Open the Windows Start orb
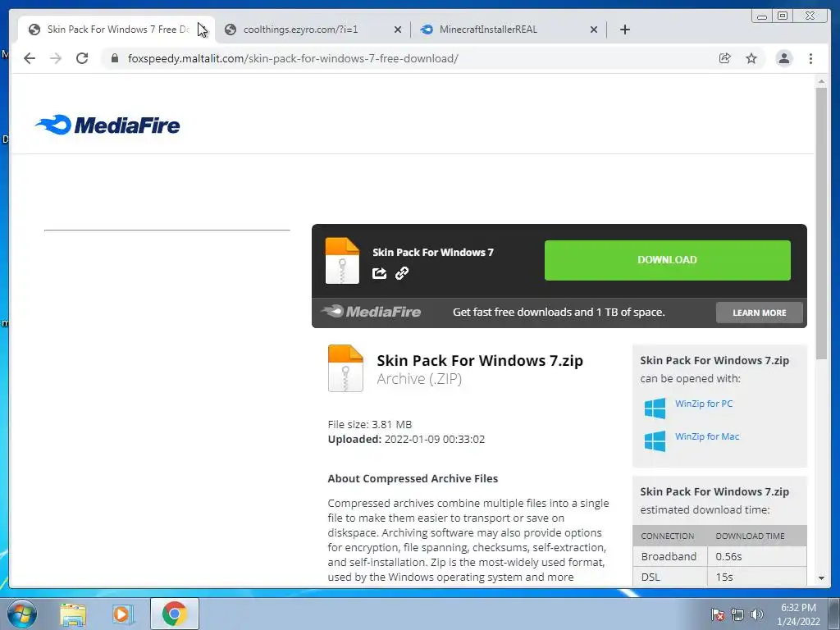Screen dimensions: 840x630 click(x=22, y=614)
